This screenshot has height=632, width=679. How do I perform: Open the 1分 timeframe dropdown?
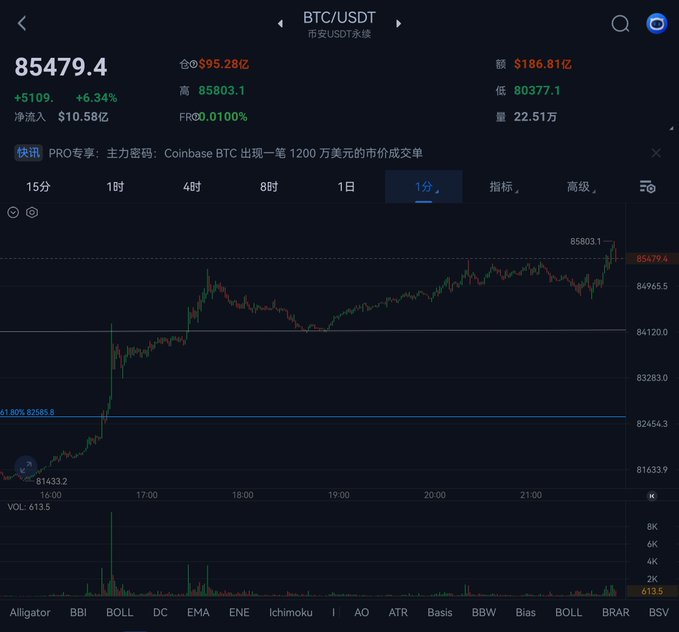[424, 187]
